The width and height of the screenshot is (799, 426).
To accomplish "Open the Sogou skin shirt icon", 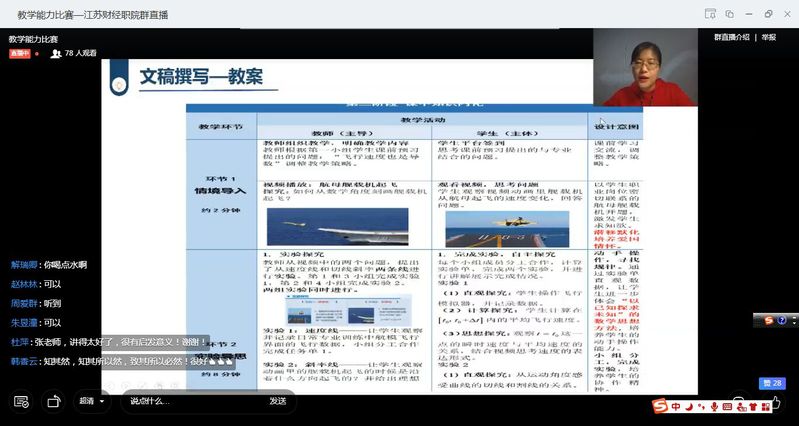I will [x=752, y=407].
